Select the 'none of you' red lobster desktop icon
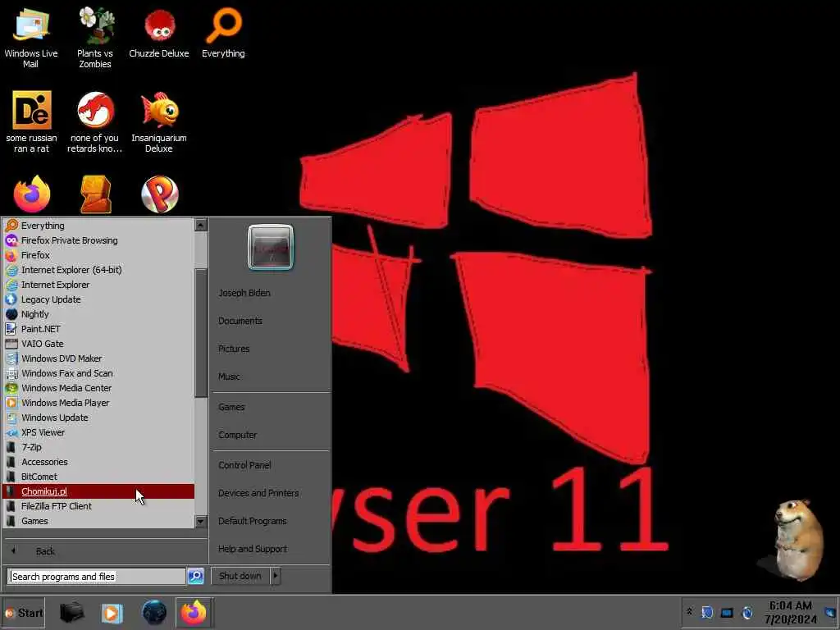Image resolution: width=840 pixels, height=630 pixels. [95, 121]
